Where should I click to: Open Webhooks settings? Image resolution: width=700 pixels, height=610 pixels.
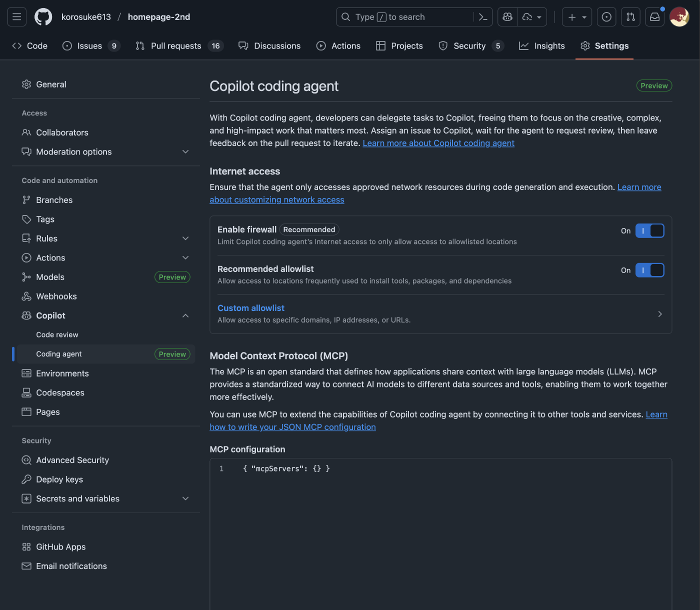click(106, 296)
